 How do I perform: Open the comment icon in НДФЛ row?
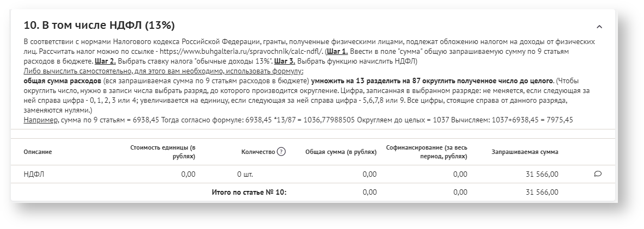(598, 174)
